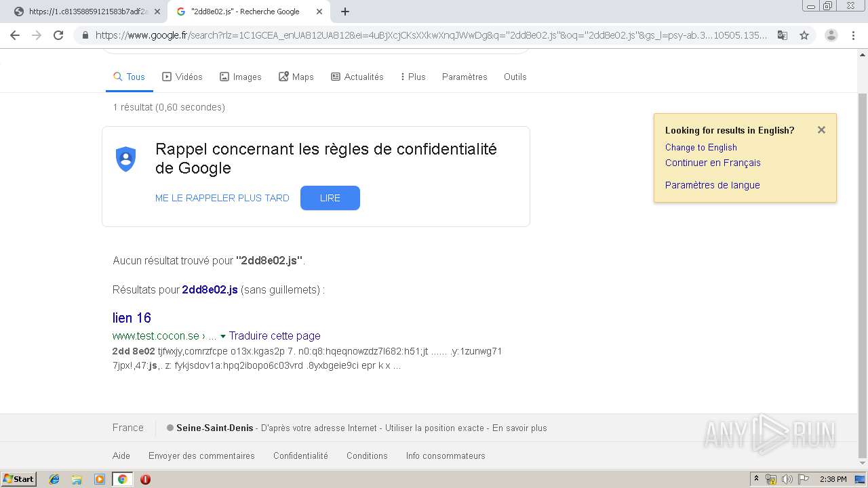Select the Tous search tab
Screen dimensions: 868x488
coord(129,77)
